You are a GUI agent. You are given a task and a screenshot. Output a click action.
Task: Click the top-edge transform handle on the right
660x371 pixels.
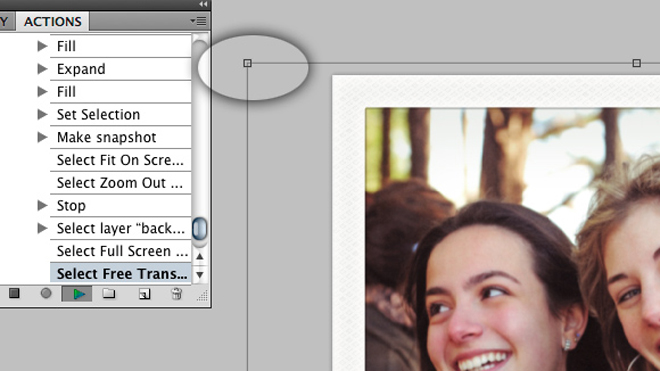[636, 63]
